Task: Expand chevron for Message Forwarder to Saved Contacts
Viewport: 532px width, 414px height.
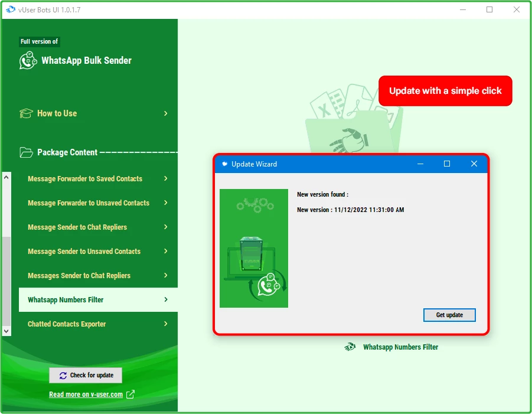Action: click(165, 178)
